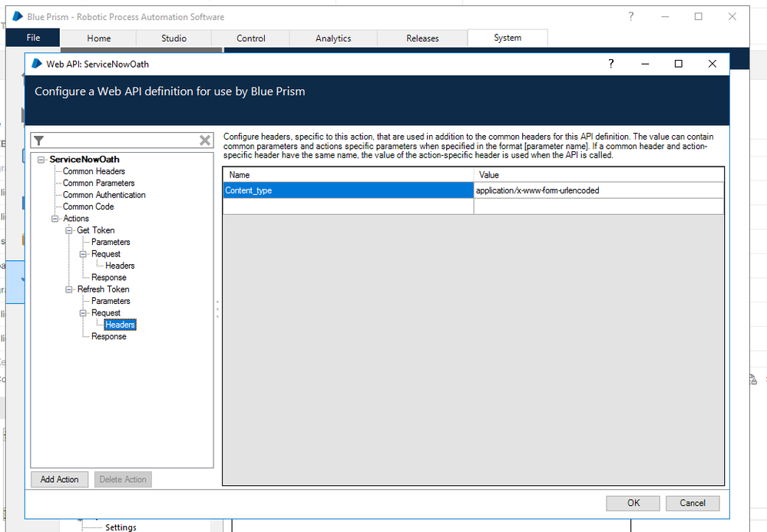The width and height of the screenshot is (767, 532).
Task: Click the application/x-www-form-urlencoded value cell
Action: 599,190
